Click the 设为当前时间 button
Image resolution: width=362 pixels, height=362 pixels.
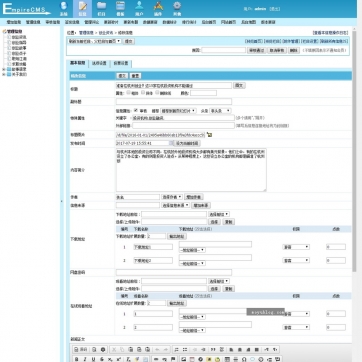pos(187,143)
